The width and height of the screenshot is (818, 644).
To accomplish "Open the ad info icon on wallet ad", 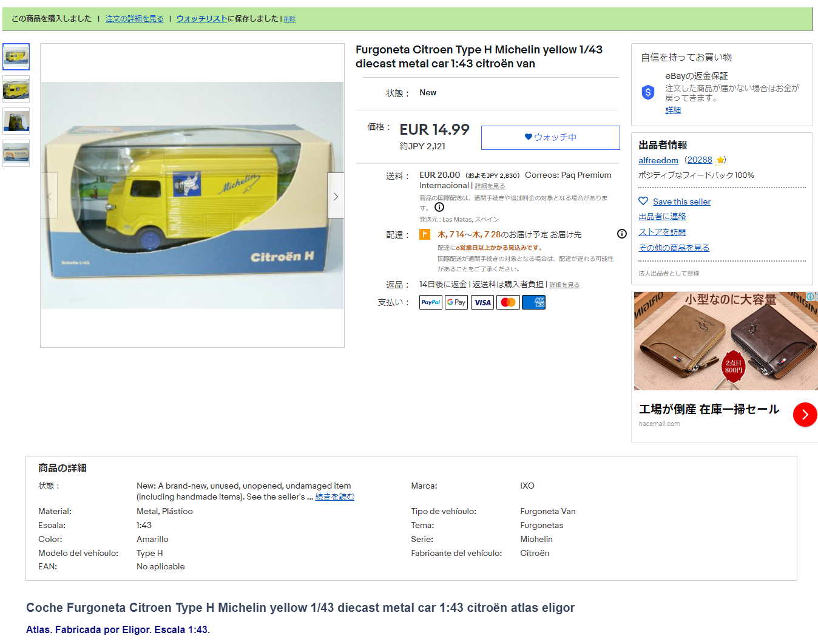I will (x=811, y=296).
